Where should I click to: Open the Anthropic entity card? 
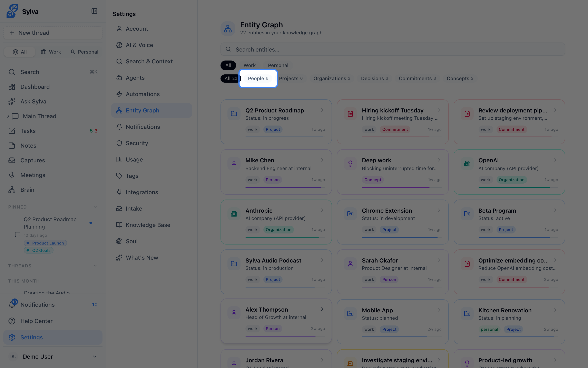click(x=276, y=222)
